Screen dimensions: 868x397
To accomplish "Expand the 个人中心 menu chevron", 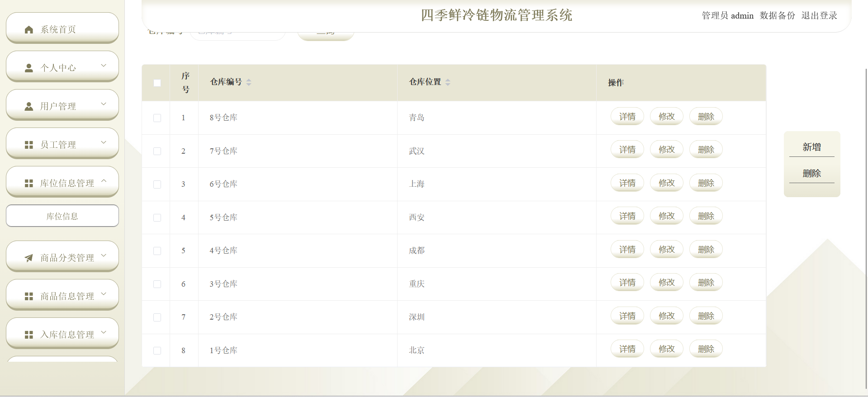I will (x=104, y=66).
